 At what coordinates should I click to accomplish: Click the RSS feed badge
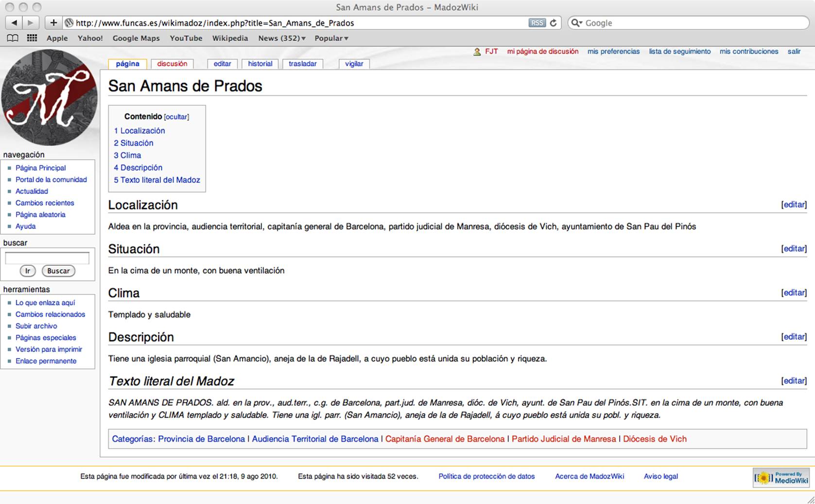click(537, 23)
